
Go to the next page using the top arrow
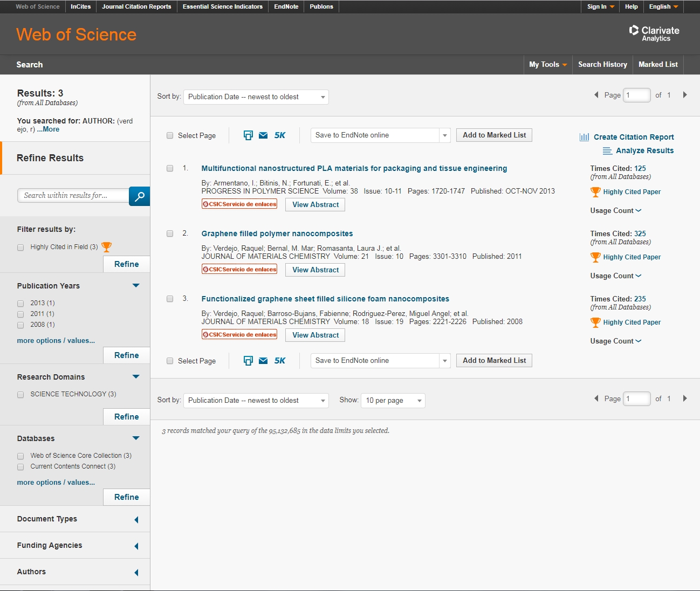(x=685, y=95)
